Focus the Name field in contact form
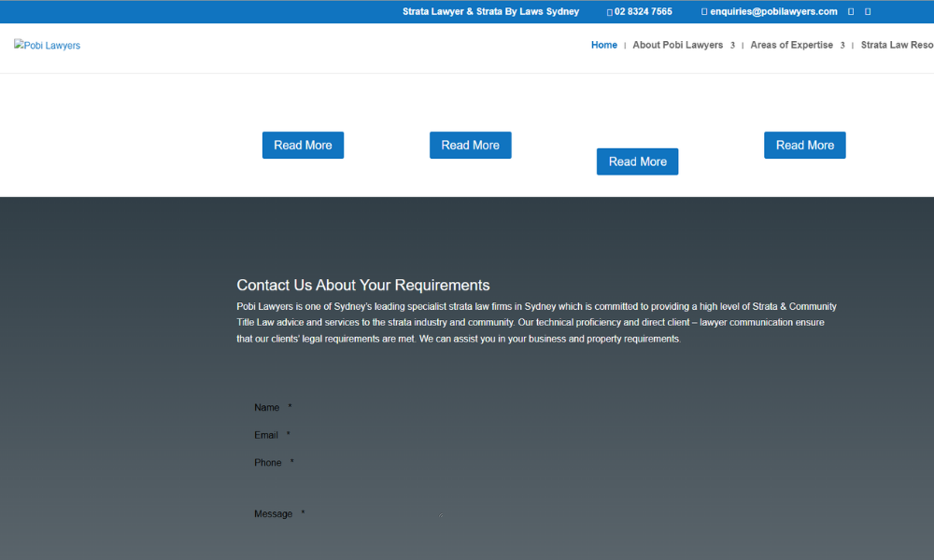Image resolution: width=934 pixels, height=560 pixels. tap(374, 408)
